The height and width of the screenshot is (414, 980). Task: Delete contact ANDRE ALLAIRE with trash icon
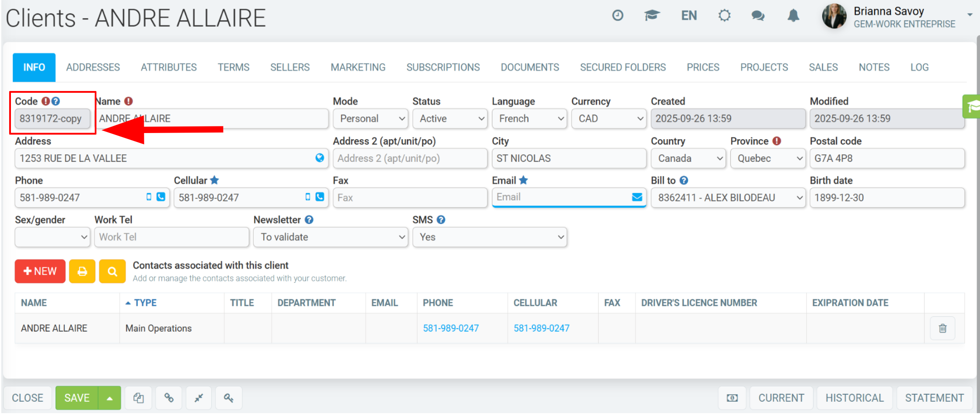click(x=943, y=328)
